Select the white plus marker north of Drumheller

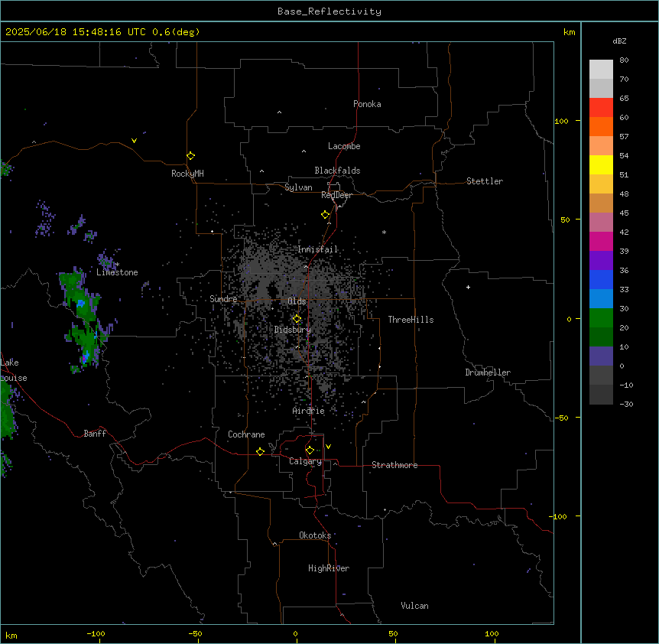point(468,287)
